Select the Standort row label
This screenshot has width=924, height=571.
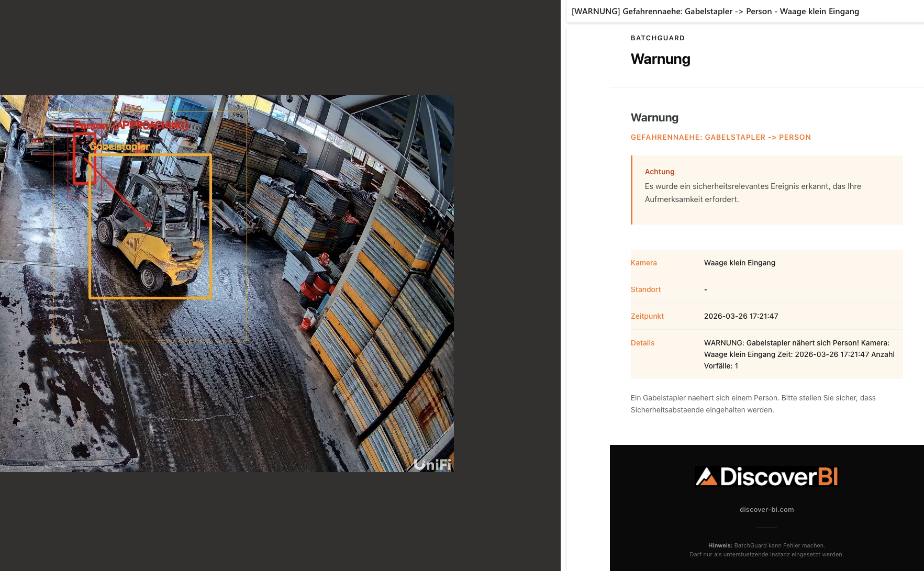coord(645,289)
